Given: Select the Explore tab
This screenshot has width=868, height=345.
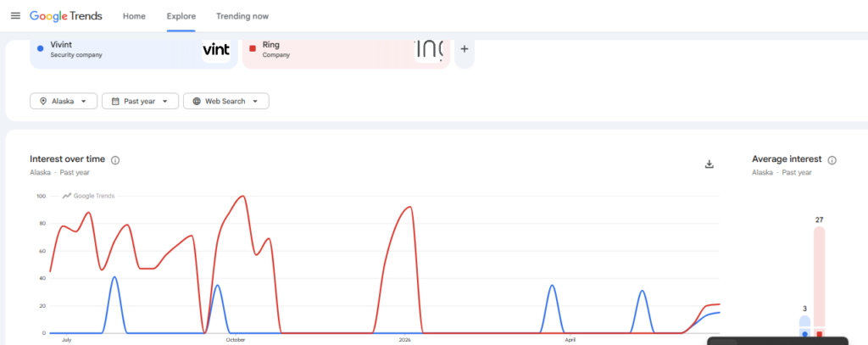Looking at the screenshot, I should [x=181, y=16].
